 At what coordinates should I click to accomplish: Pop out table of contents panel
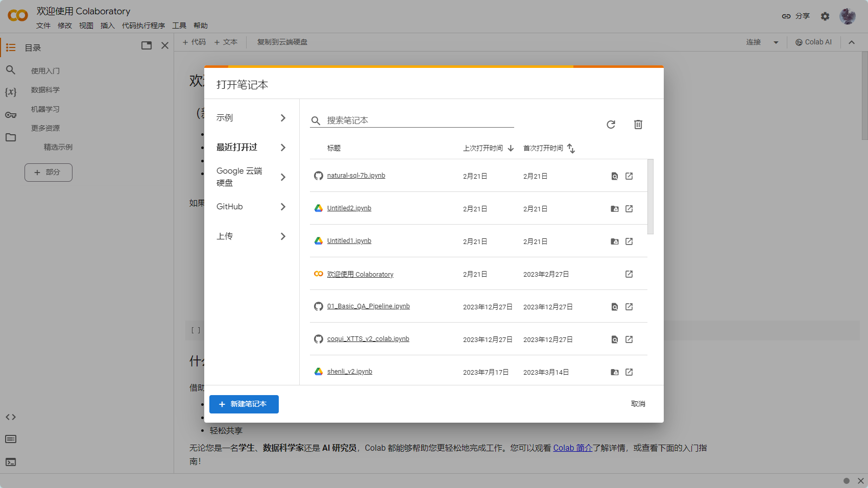[x=147, y=45]
